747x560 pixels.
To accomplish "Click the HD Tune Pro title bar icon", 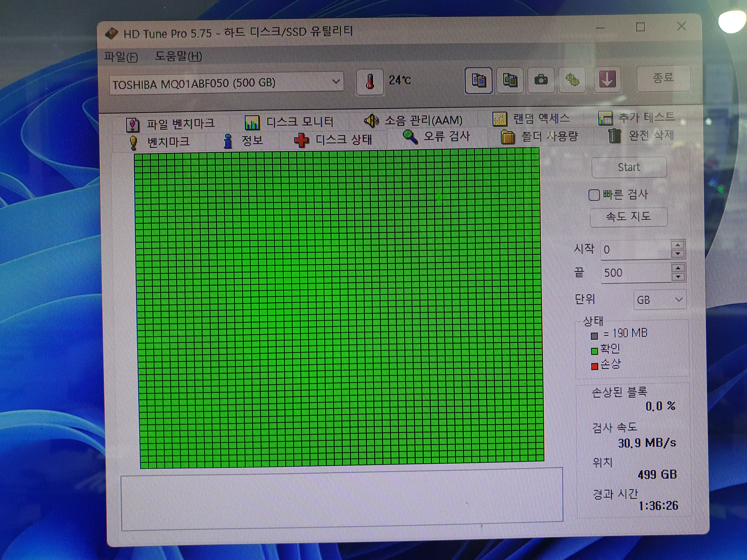I will 112,34.
